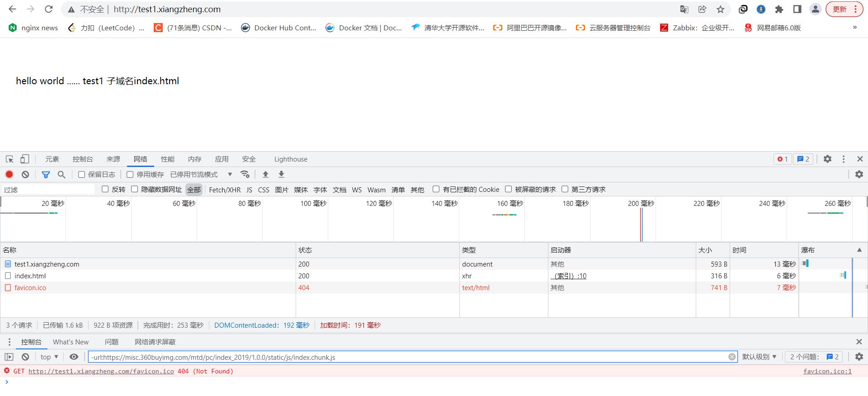Switch to 来源 tab
The width and height of the screenshot is (868, 396).
(113, 159)
